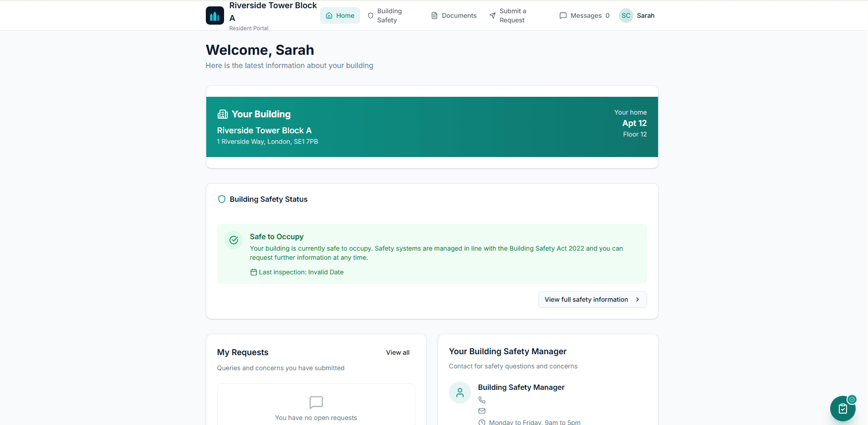The width and height of the screenshot is (868, 425).
Task: Click the You have no open requests message
Action: click(x=316, y=418)
